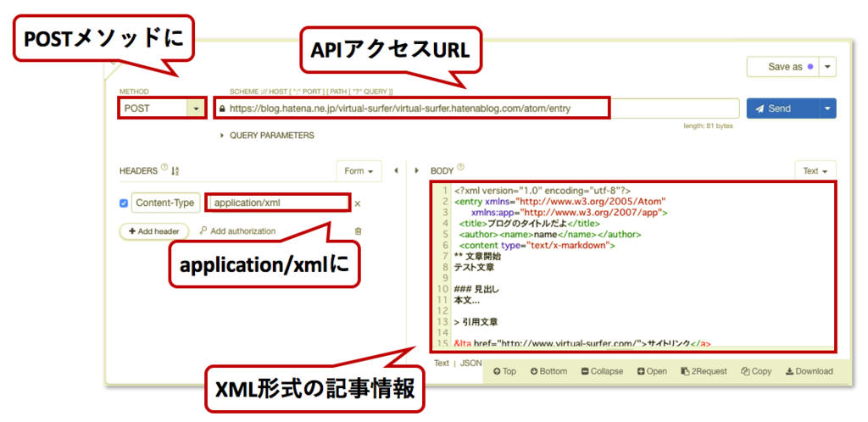Screen dimensions: 868x422
Task: Jump to Top of the body
Action: coord(504,371)
